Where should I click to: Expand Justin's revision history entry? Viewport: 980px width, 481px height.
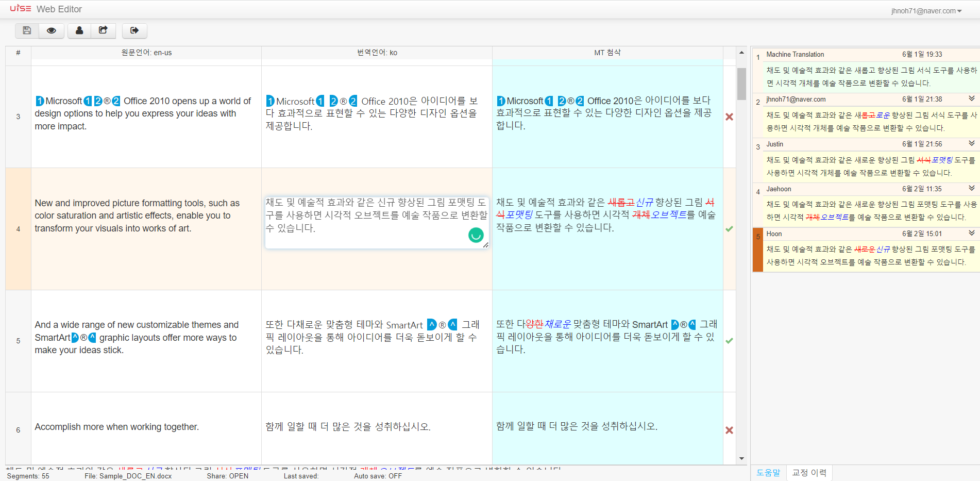[971, 143]
